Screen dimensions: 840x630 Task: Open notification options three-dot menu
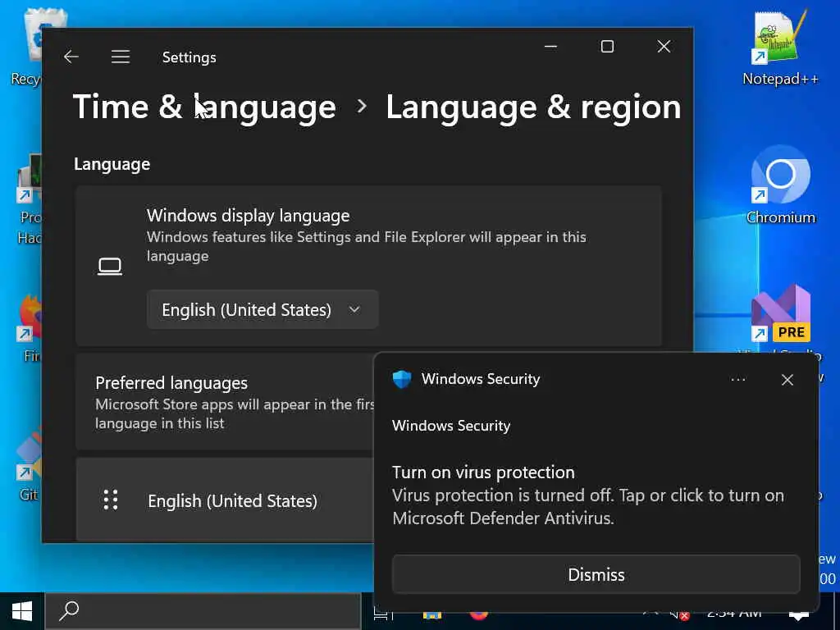tap(738, 380)
